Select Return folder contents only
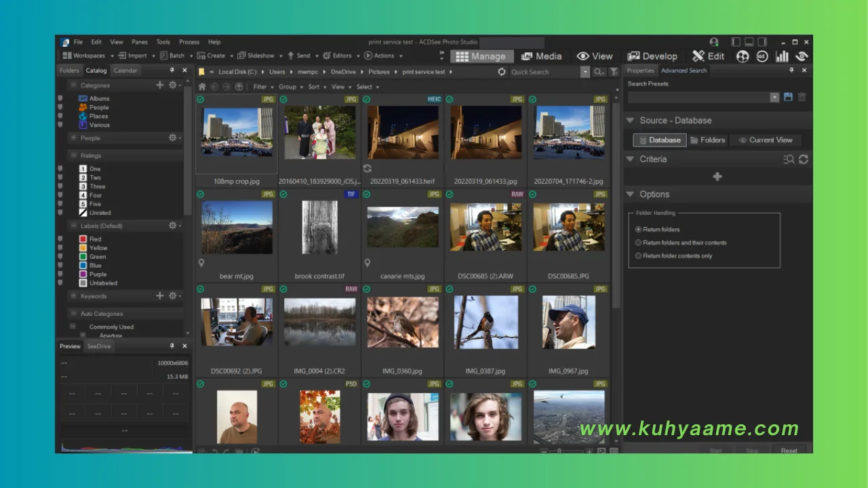Screen dimensions: 868x488 click(x=638, y=256)
